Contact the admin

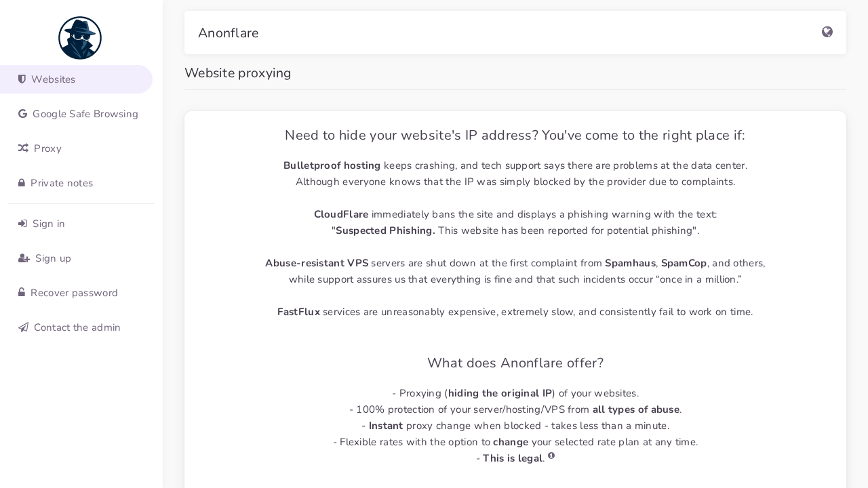tap(77, 327)
